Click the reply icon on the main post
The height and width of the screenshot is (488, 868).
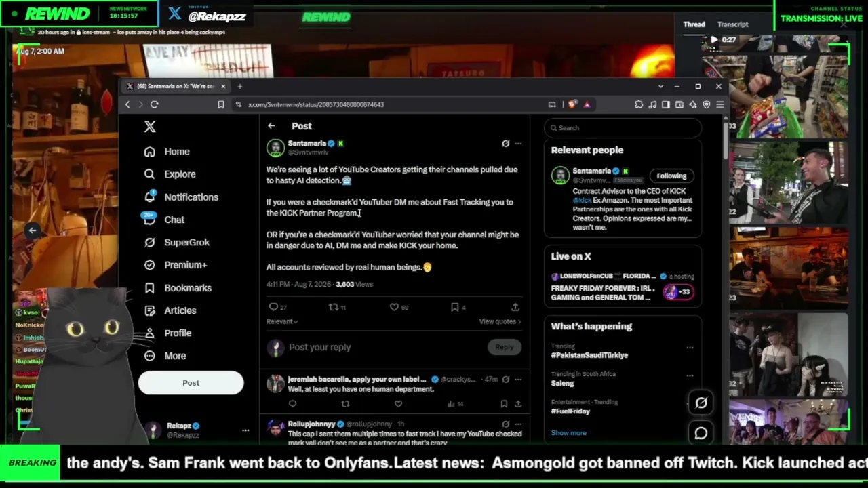(x=273, y=307)
